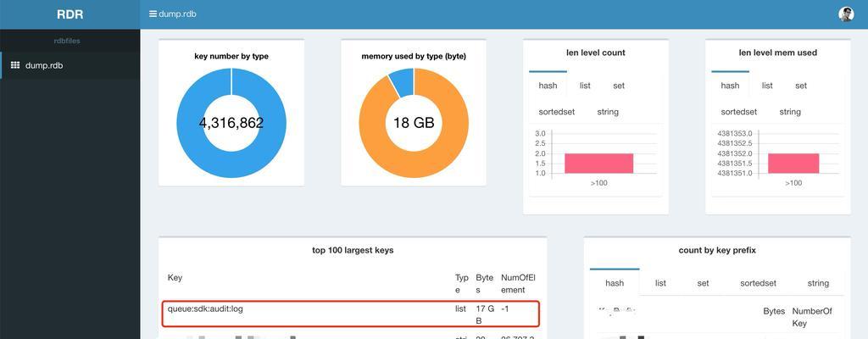868x339 pixels.
Task: Select the sortedset tab in len level count
Action: coord(556,111)
